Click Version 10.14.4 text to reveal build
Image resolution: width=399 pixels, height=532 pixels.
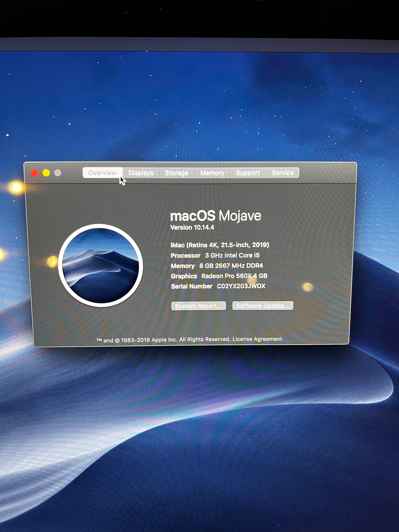coord(192,227)
